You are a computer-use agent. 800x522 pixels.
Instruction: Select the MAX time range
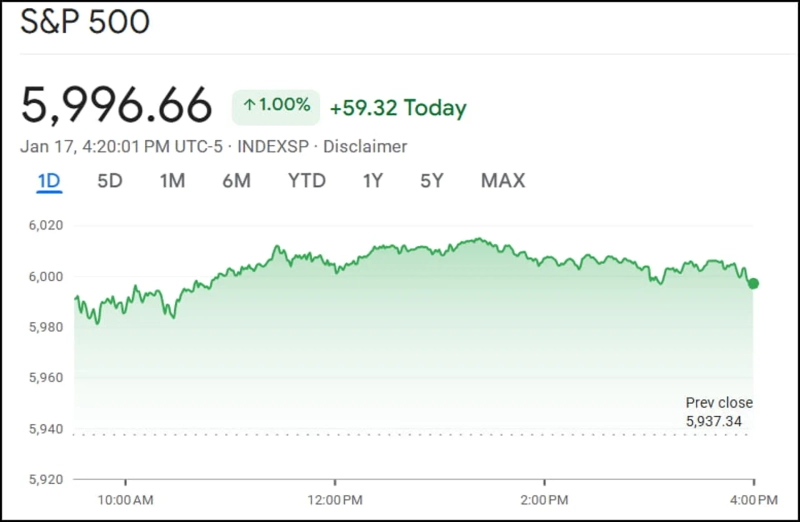502,181
